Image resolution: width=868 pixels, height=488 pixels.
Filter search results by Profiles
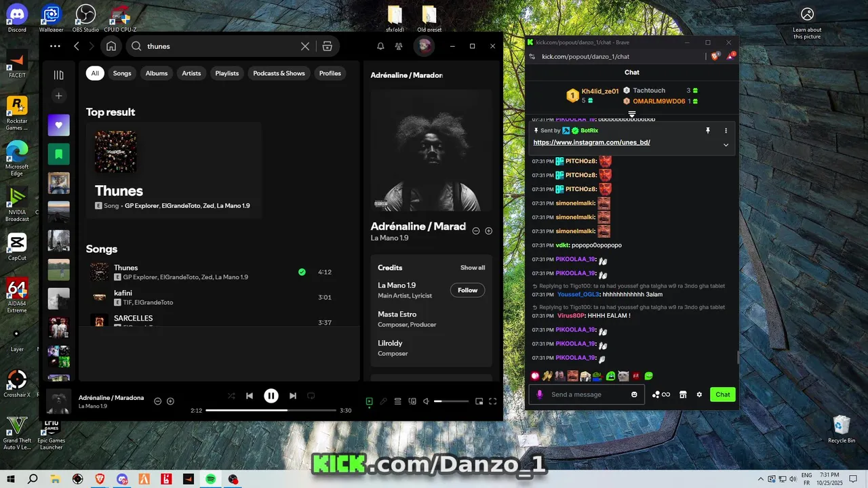point(330,73)
